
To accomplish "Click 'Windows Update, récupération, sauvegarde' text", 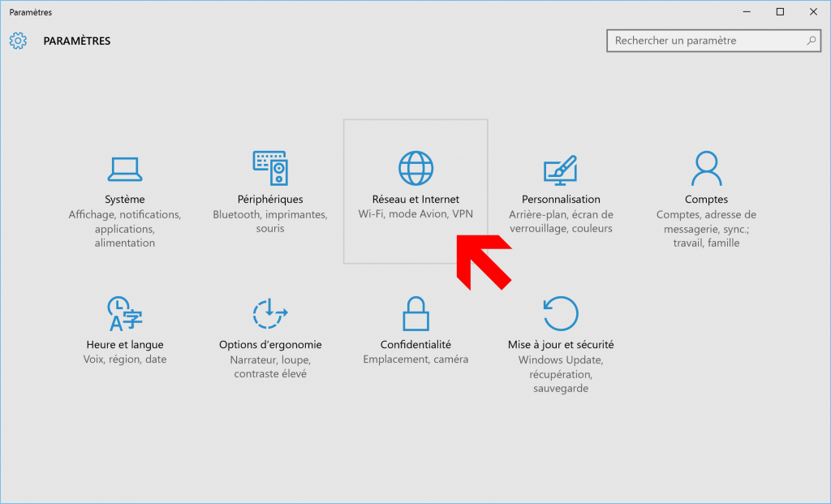I will 561,374.
